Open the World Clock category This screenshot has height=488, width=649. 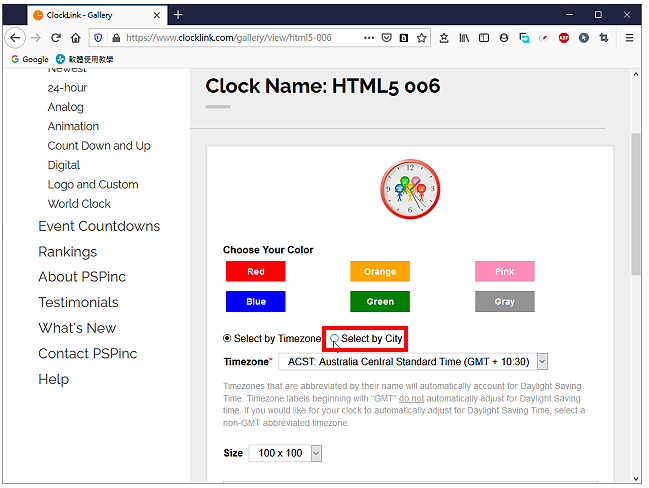click(x=79, y=204)
